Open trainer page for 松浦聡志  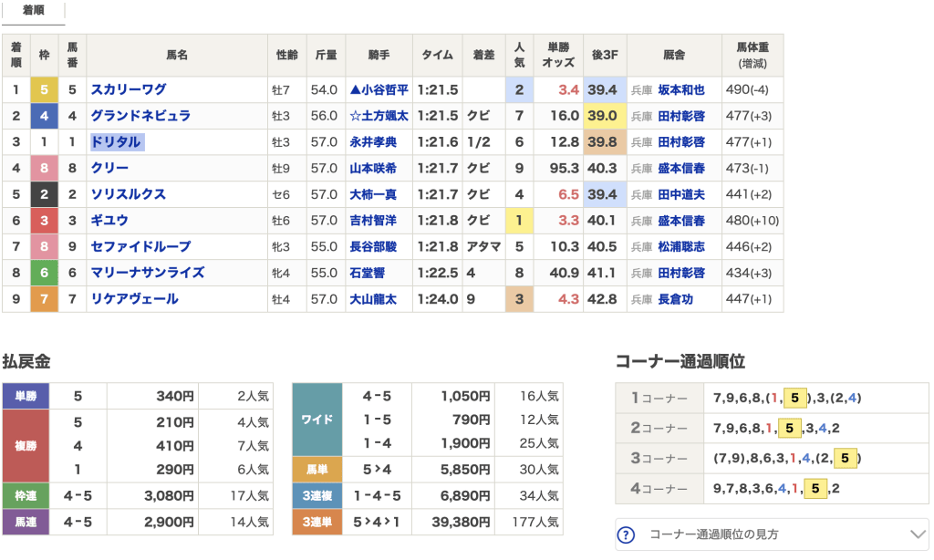click(681, 247)
